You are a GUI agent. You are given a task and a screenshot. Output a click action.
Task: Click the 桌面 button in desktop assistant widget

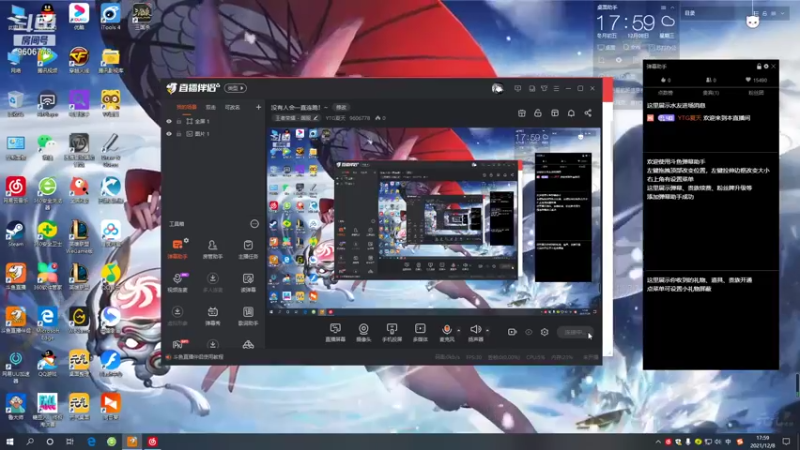tap(606, 47)
